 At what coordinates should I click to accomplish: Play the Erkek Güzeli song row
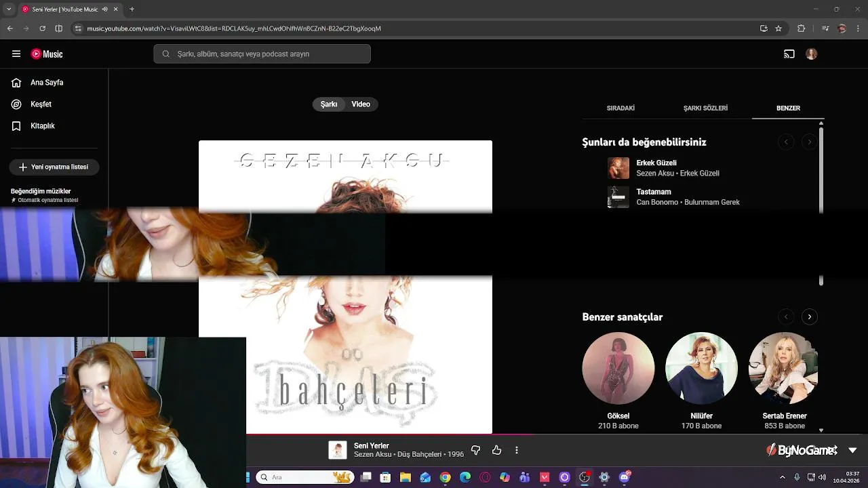point(698,168)
